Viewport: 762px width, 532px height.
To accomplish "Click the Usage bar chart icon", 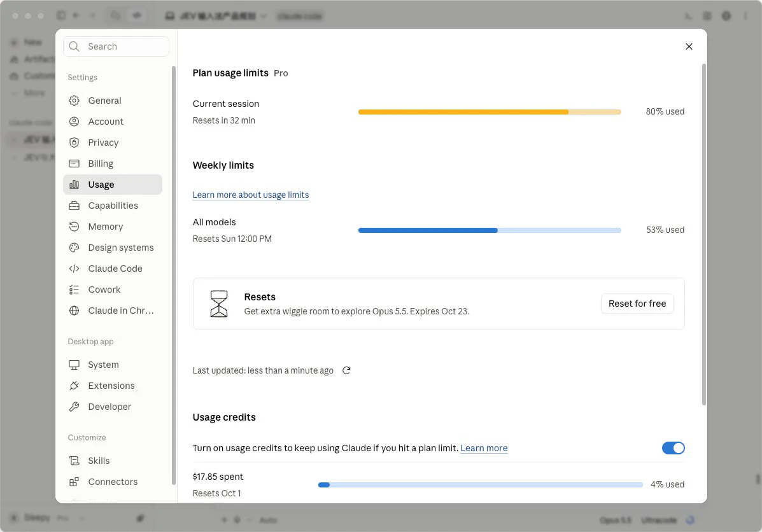I will coord(74,185).
